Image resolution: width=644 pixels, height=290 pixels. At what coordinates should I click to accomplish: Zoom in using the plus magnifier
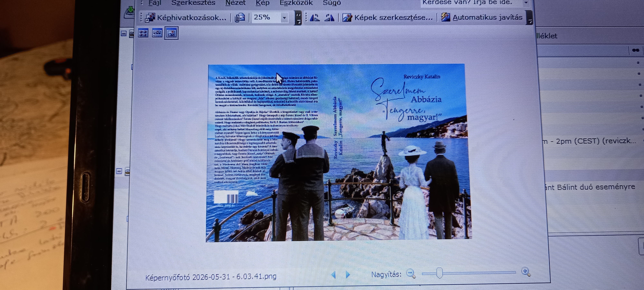pos(526,272)
